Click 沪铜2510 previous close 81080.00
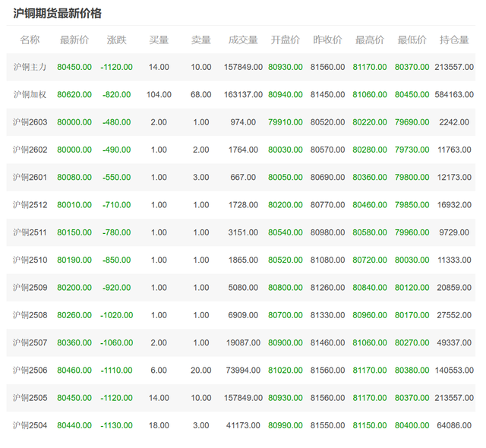The height and width of the screenshot is (448, 486). click(x=327, y=260)
